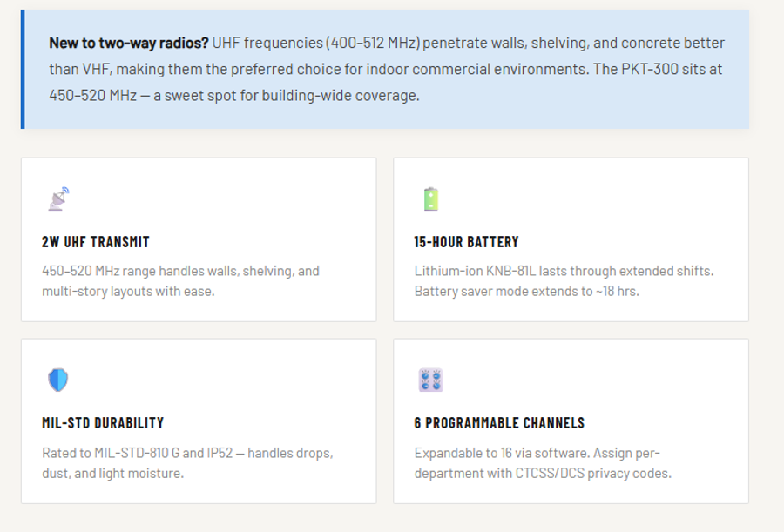The height and width of the screenshot is (532, 784).
Task: Click the MIL-STD-810 G rating description
Action: click(x=186, y=462)
